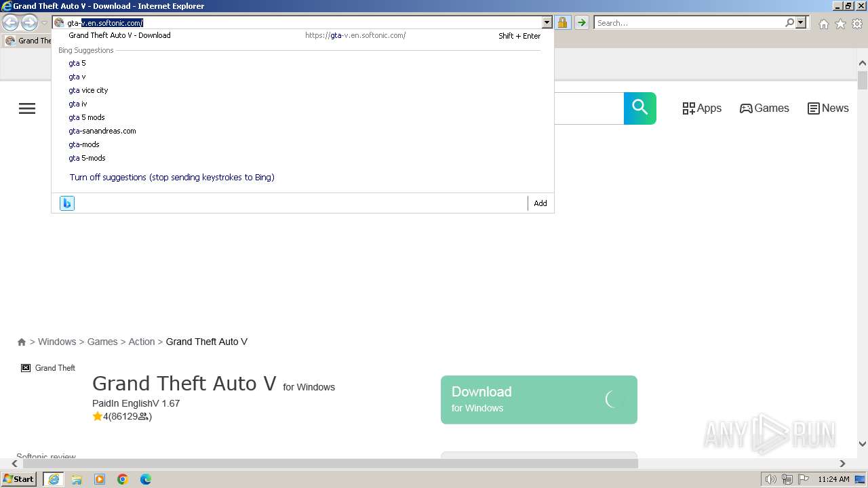
Task: Open the File Explorer taskbar icon
Action: click(x=77, y=479)
